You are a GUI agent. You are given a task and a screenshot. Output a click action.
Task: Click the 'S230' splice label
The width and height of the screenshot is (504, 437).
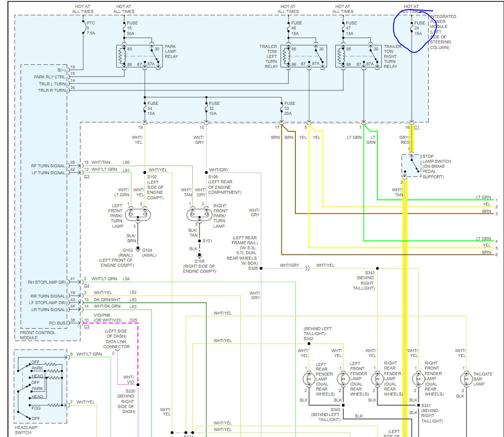[x=130, y=392]
